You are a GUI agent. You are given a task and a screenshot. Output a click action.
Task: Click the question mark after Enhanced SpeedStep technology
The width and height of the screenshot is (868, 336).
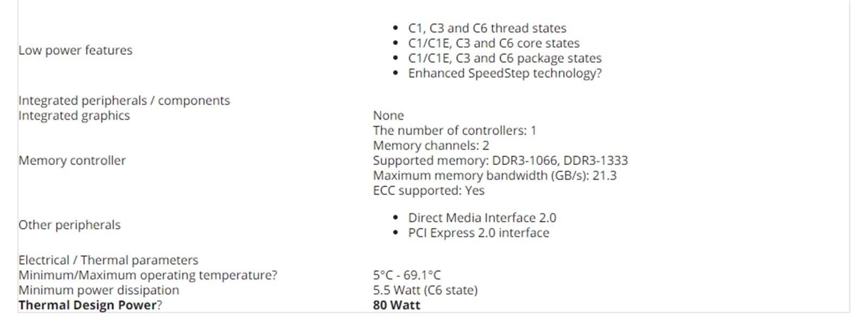pos(598,73)
